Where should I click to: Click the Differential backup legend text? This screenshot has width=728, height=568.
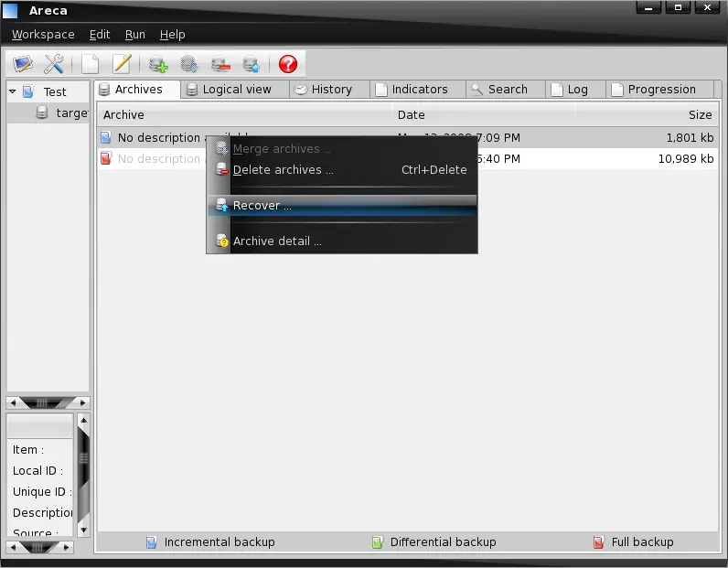click(443, 542)
